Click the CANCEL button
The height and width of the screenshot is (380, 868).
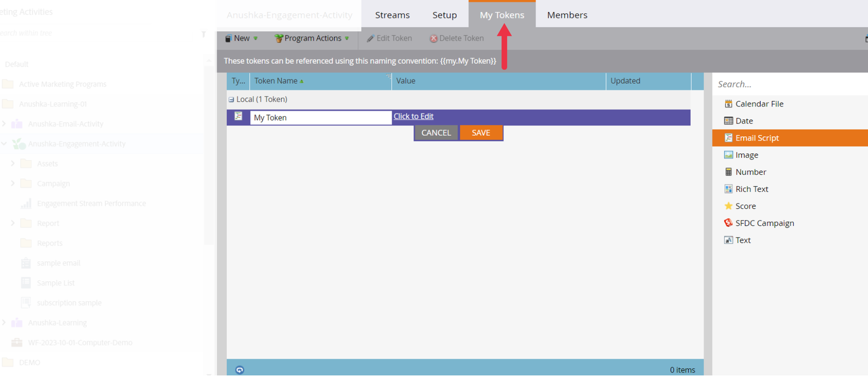click(436, 133)
